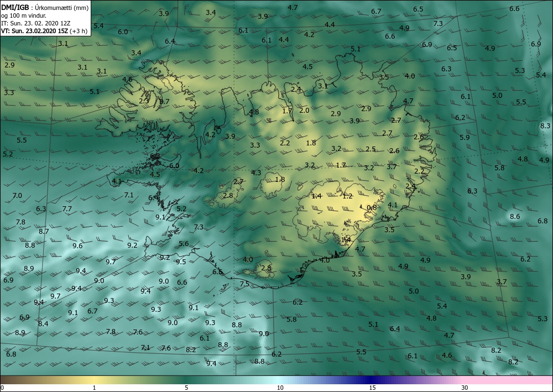Image resolution: width=553 pixels, height=392 pixels.
Task: Click the 2.5 value on the map
Action: 371,149
